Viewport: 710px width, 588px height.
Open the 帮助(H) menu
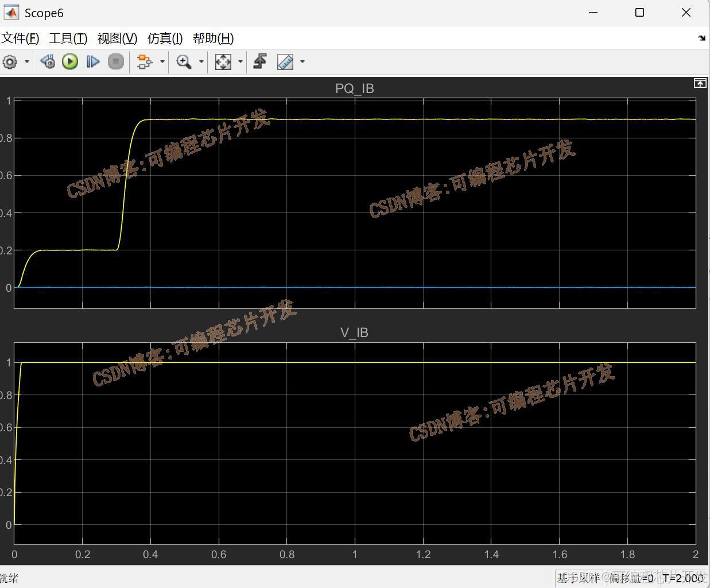point(213,38)
